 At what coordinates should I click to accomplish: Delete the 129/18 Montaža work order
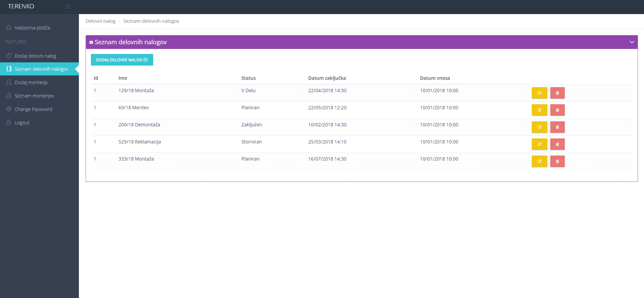click(x=557, y=93)
